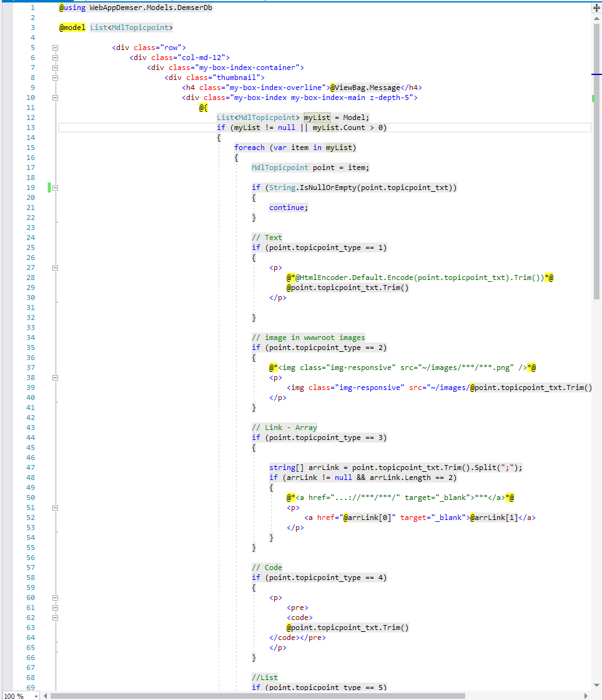Click the topicpoint_type == 4 condition
This screenshot has height=700, width=602.
[326, 577]
